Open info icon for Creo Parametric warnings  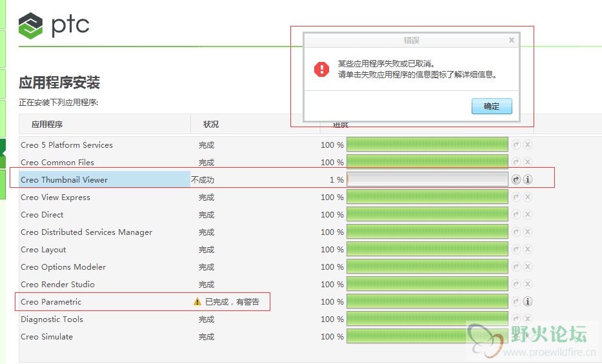[528, 301]
